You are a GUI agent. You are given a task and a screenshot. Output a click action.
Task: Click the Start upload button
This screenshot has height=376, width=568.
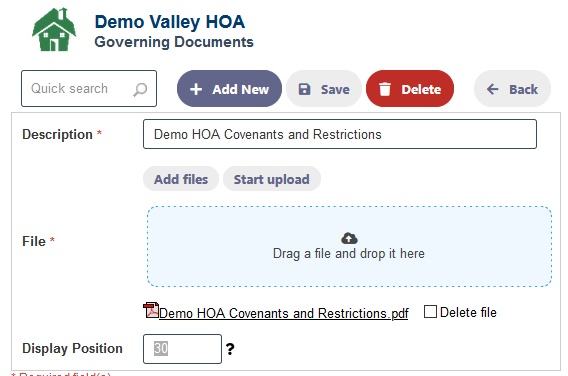(x=272, y=179)
